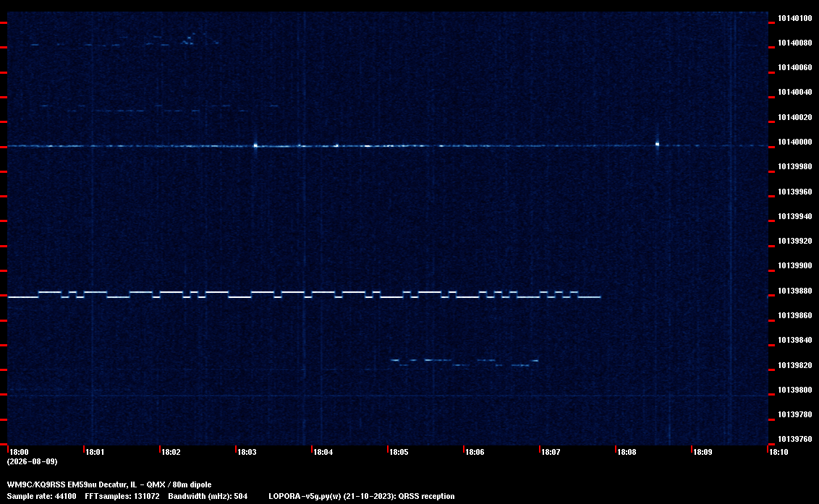This screenshot has width=819, height=504.
Task: Click the 18:05 time axis label
Action: (399, 452)
